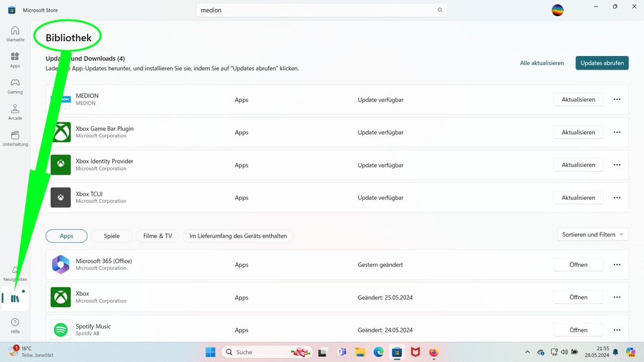
Task: Click the Spotify Music icon
Action: (61, 330)
